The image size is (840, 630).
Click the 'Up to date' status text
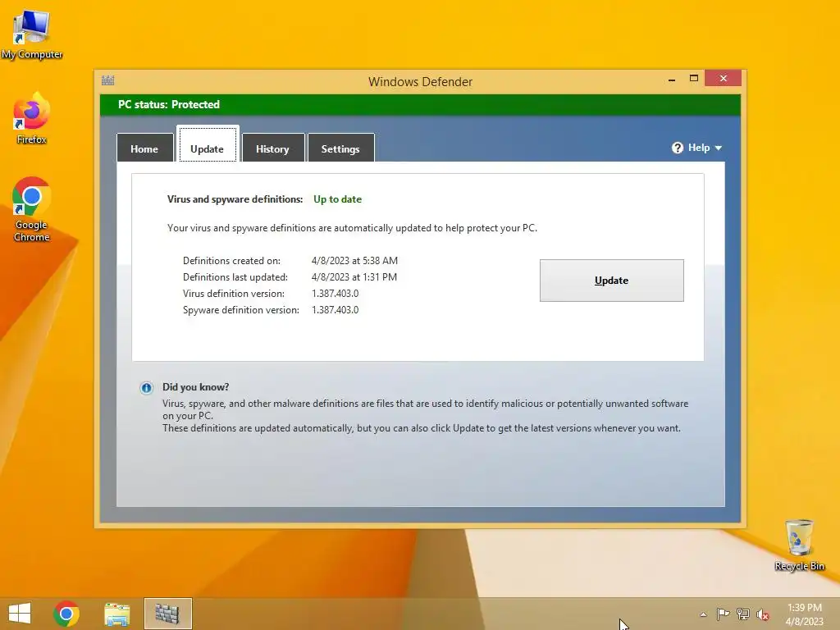337,199
